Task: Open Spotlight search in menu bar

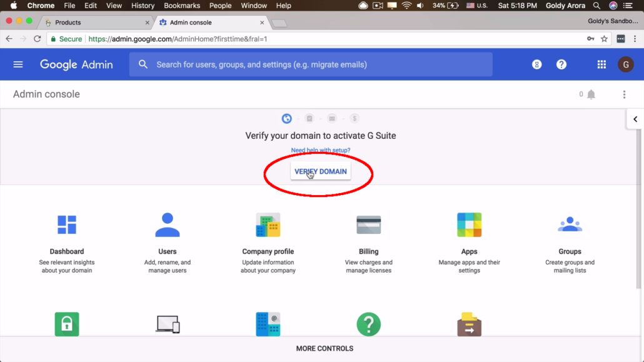Action: [596, 6]
